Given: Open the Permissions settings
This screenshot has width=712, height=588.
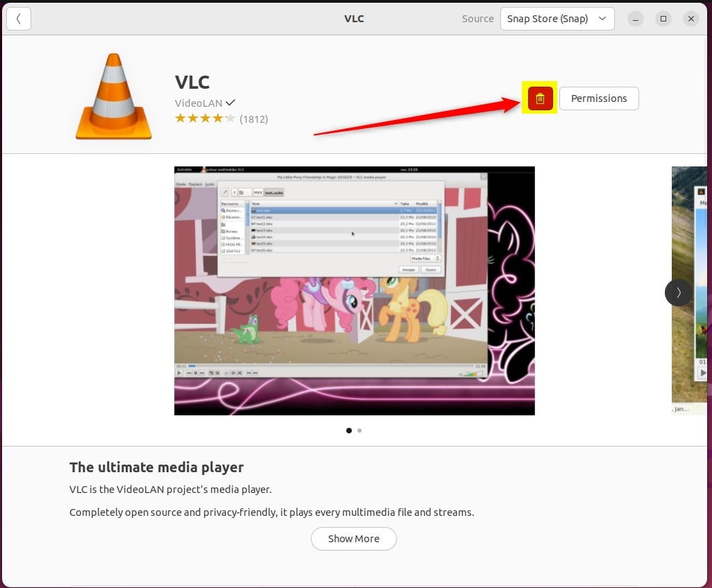Looking at the screenshot, I should [599, 98].
